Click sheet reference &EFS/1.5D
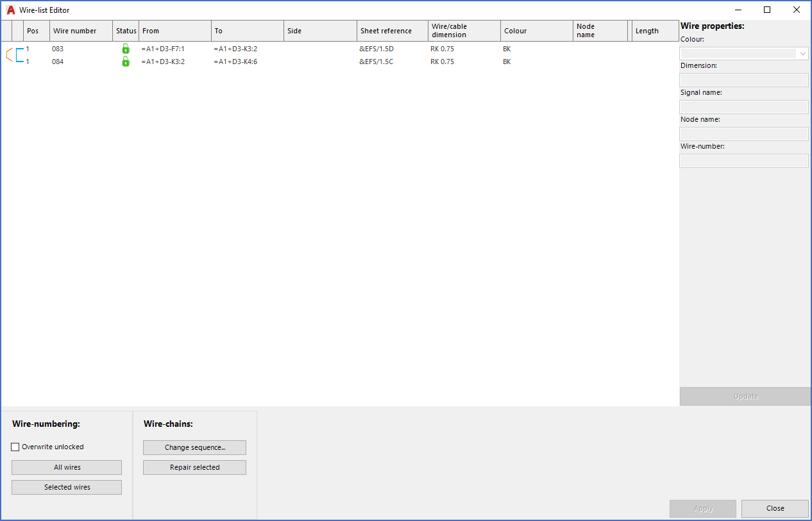This screenshot has height=521, width=812. (376, 49)
